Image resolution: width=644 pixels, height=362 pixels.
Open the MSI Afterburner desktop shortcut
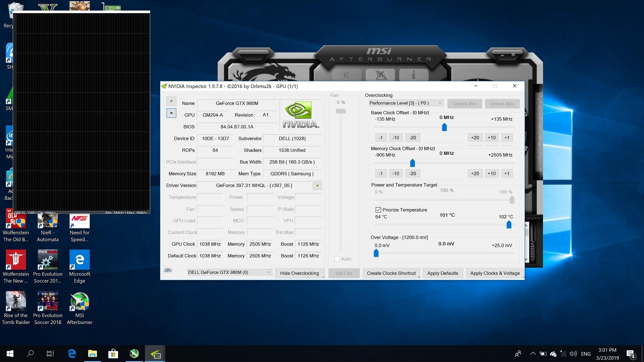pos(79,308)
